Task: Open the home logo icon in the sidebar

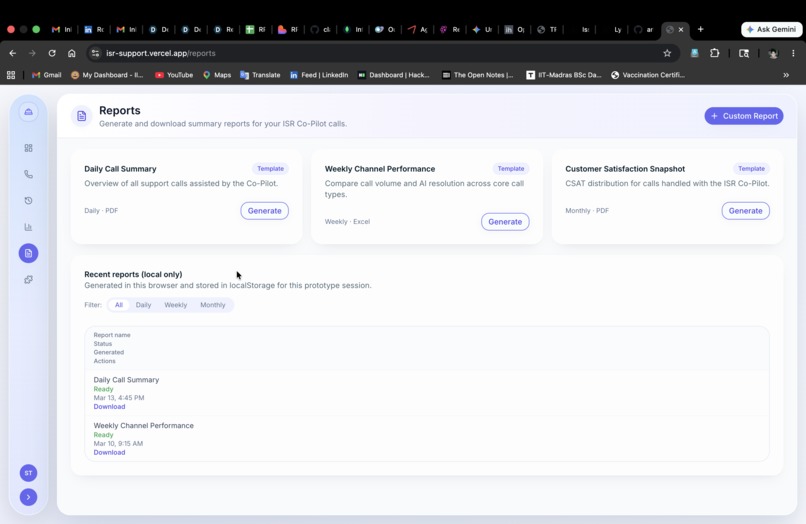Action: pos(28,112)
